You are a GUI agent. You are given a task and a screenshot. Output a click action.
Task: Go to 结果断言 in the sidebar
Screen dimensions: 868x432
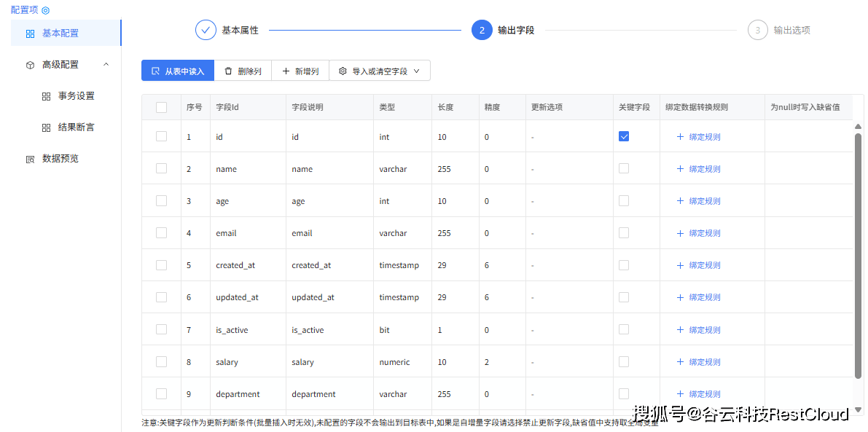coord(76,127)
